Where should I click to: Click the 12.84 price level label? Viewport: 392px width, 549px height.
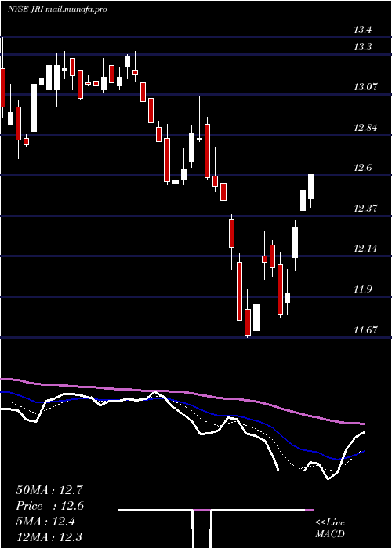point(365,127)
